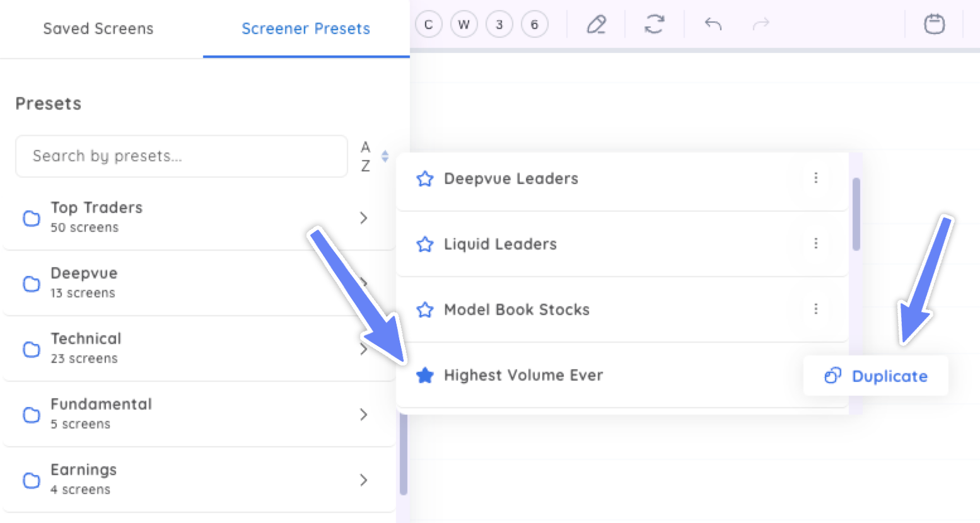This screenshot has width=980, height=523.
Task: Click the preset list vertical scrollbar
Action: coord(856,214)
